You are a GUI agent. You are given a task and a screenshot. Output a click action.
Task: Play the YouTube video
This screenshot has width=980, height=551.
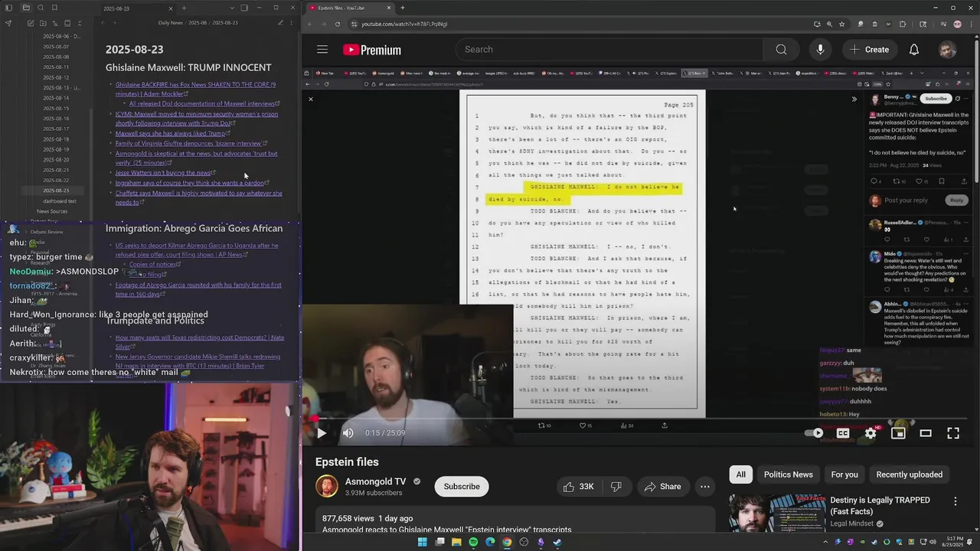pos(322,433)
